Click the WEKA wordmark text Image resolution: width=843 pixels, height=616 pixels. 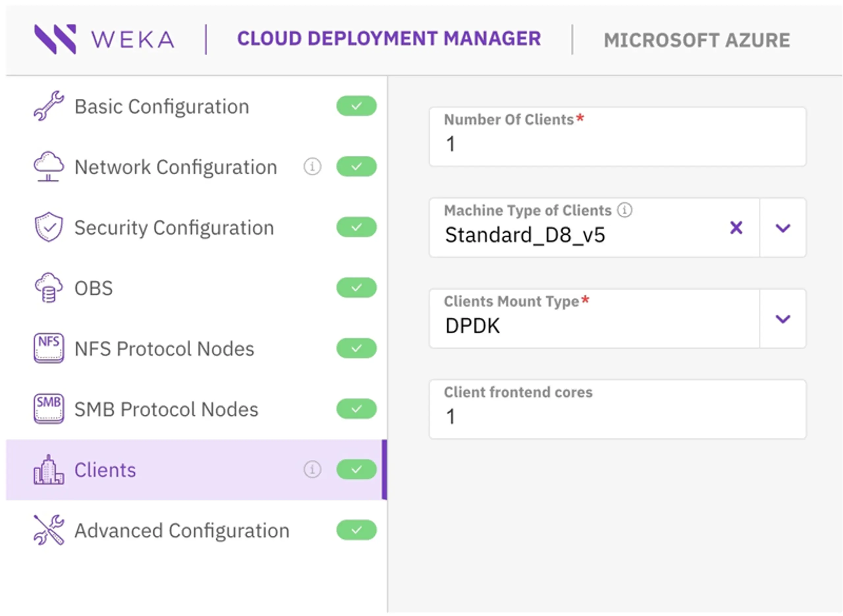click(132, 39)
